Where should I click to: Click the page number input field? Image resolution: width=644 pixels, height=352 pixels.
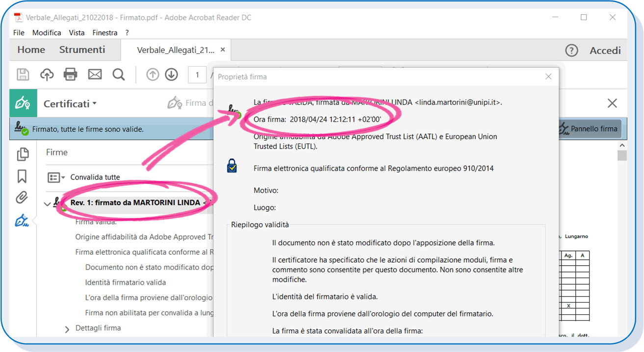click(x=197, y=75)
